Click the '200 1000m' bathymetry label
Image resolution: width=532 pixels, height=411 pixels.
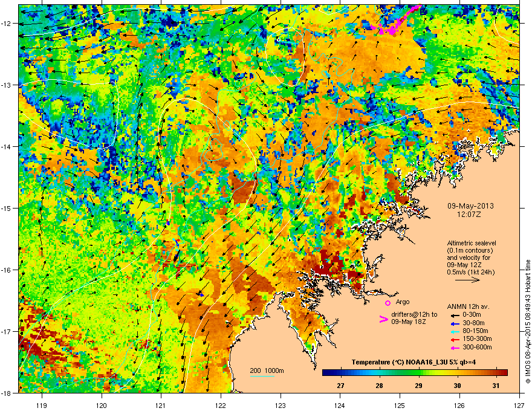(267, 371)
